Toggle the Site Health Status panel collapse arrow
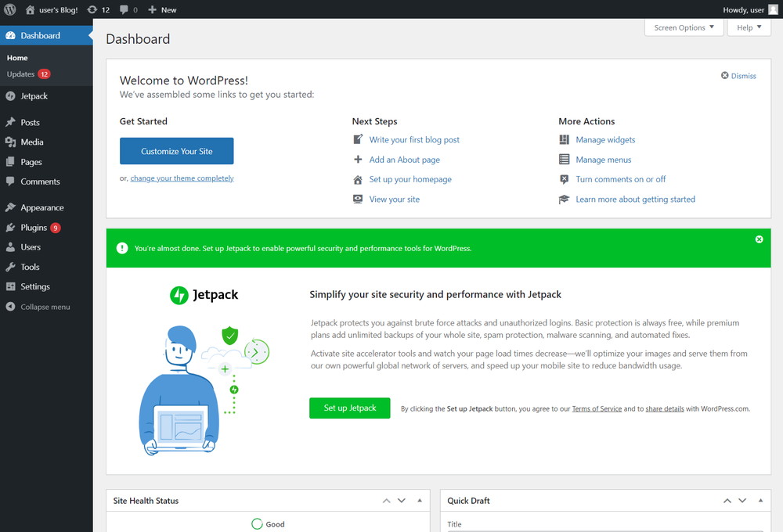 pyautogui.click(x=420, y=501)
